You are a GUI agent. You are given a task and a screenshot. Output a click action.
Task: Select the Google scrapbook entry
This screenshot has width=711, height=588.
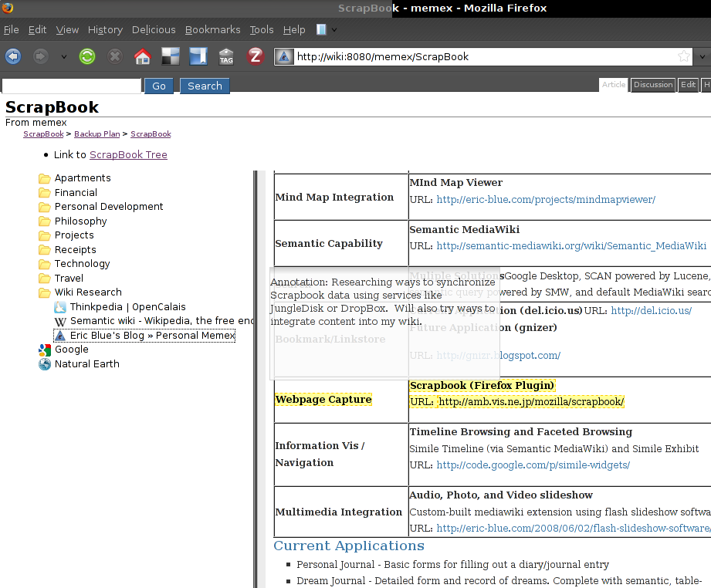point(63,350)
